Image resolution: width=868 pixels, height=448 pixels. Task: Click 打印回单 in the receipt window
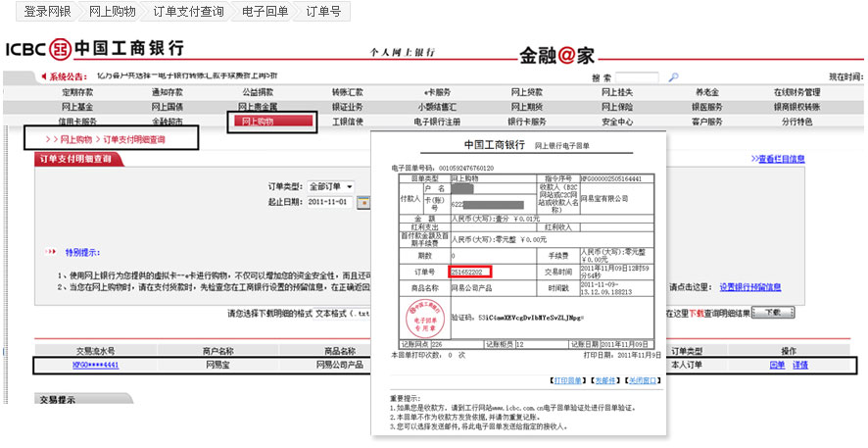point(566,380)
